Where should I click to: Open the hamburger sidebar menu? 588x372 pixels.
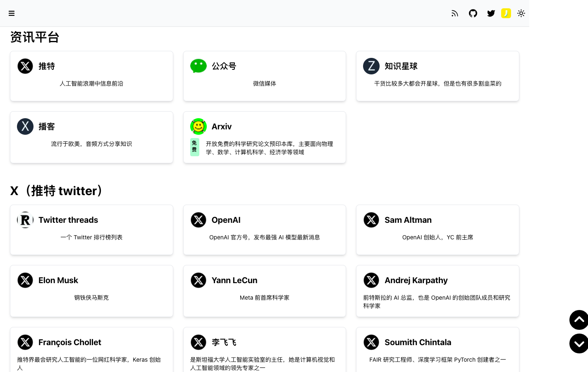pyautogui.click(x=12, y=13)
